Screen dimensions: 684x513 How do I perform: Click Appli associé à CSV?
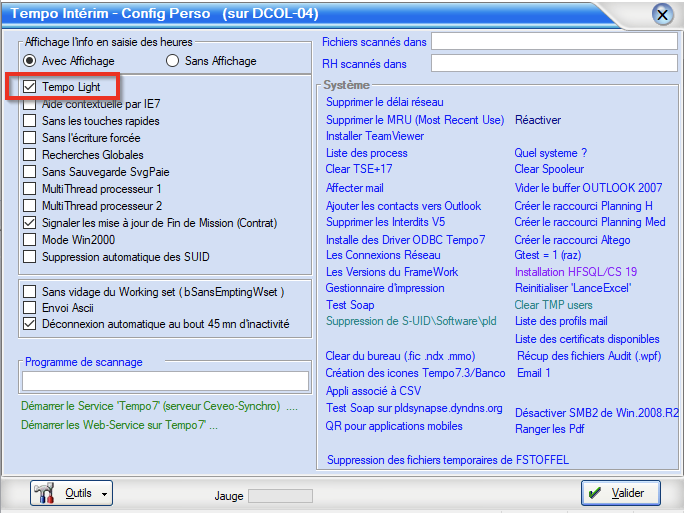(373, 391)
